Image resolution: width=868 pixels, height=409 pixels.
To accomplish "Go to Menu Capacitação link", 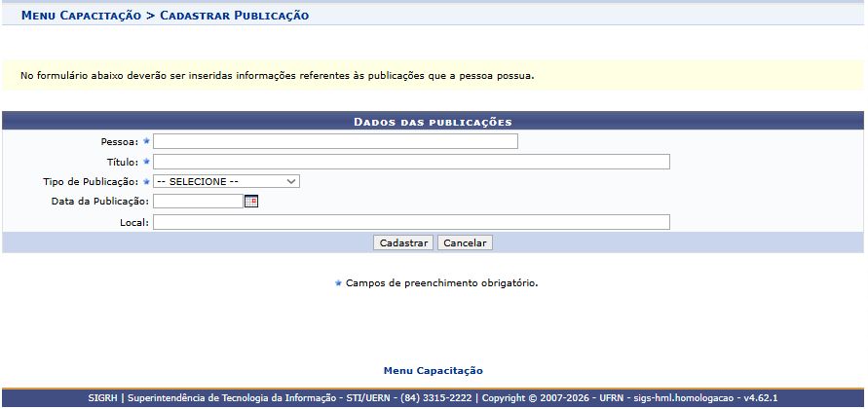I will [x=434, y=371].
